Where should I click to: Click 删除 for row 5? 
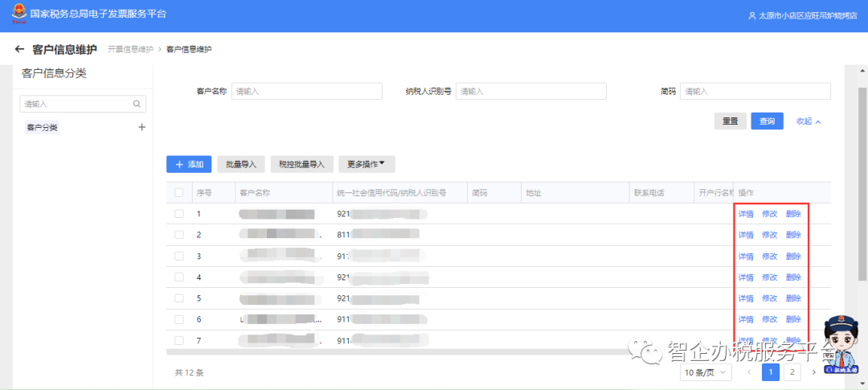click(793, 298)
